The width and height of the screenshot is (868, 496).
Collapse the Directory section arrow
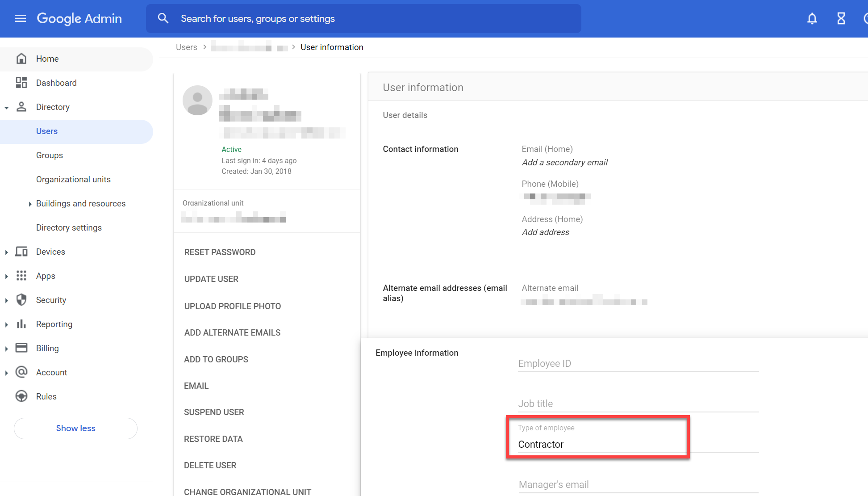[7, 107]
